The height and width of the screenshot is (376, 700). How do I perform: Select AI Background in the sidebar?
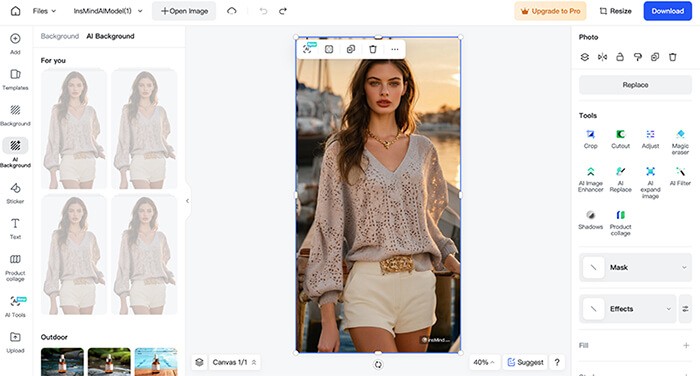(15, 153)
